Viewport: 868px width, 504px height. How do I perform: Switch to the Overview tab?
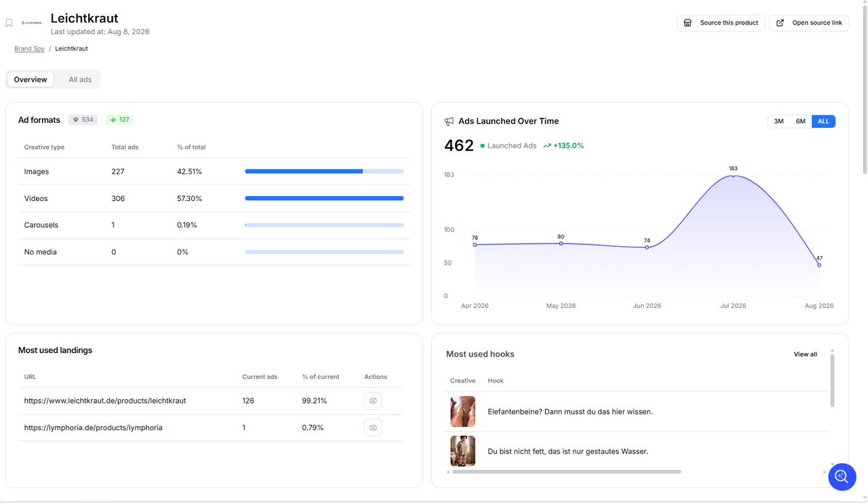30,80
